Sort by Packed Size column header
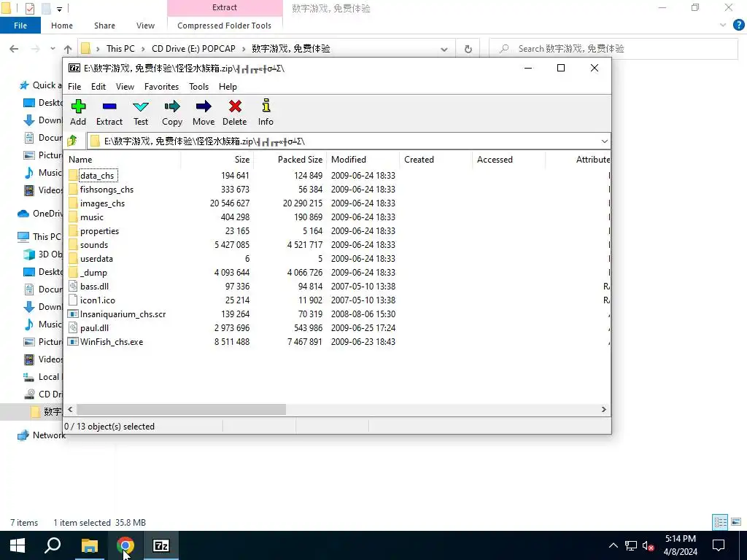Image resolution: width=747 pixels, height=560 pixels. click(x=290, y=160)
